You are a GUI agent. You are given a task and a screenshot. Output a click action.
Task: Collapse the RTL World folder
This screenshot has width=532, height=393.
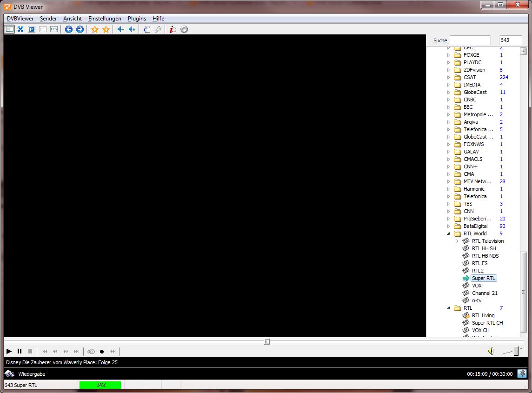pyautogui.click(x=449, y=233)
